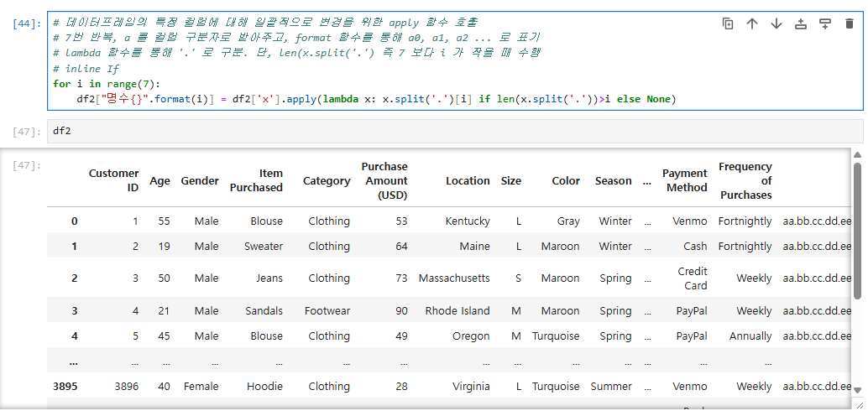Click the Massachusetts location cell
The image size is (868, 411).
click(x=454, y=278)
